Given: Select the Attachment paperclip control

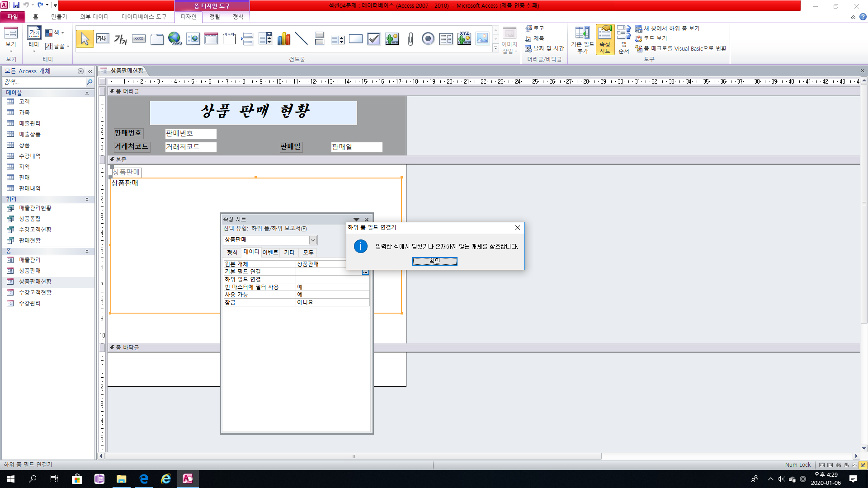Looking at the screenshot, I should 410,39.
